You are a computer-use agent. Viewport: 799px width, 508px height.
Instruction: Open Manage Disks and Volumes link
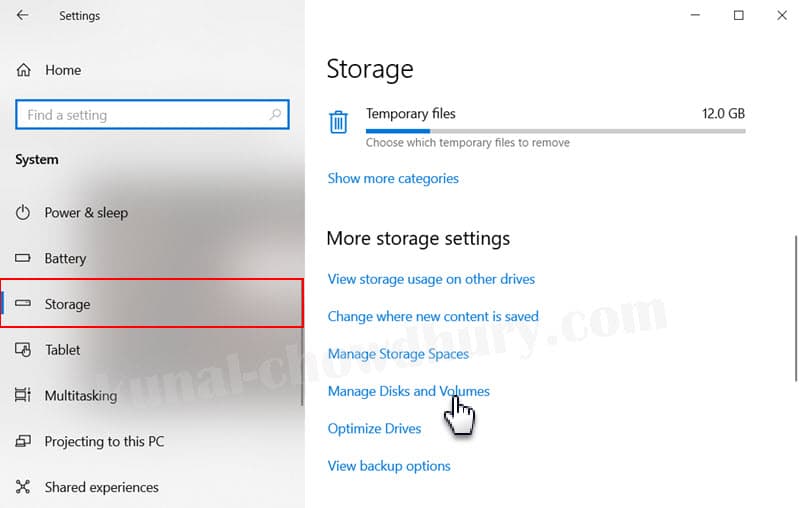pos(408,391)
